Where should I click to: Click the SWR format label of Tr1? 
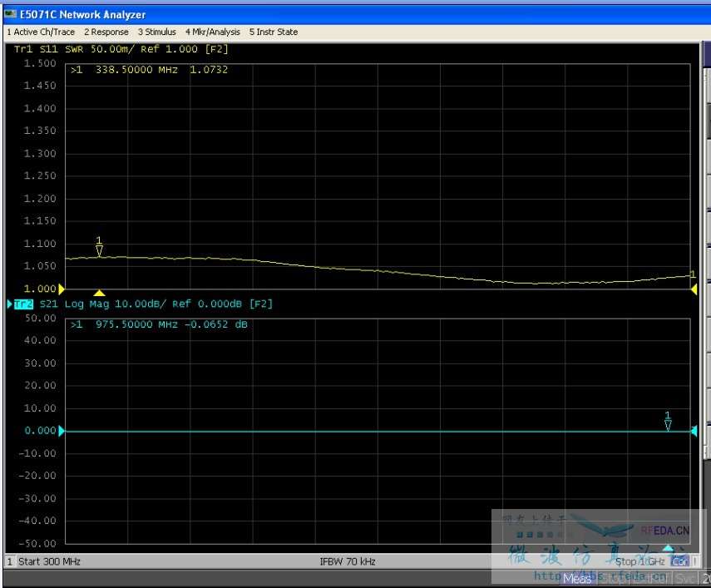pyautogui.click(x=74, y=49)
